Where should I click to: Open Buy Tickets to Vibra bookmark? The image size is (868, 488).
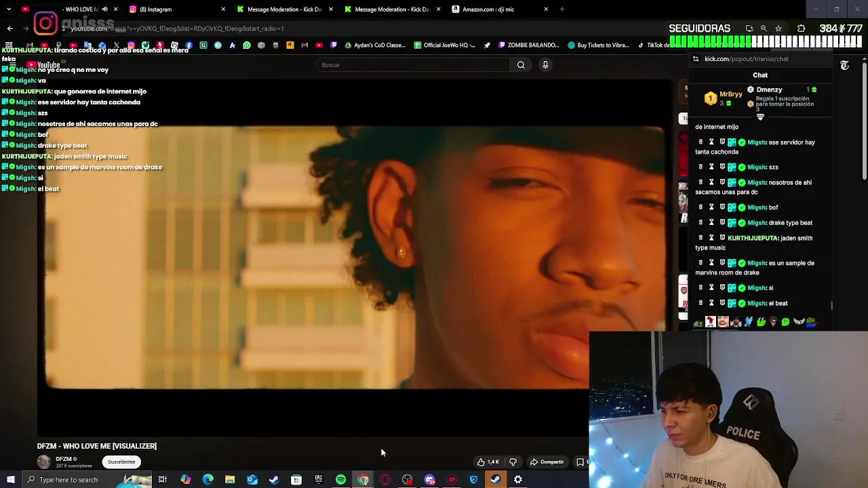click(x=599, y=45)
